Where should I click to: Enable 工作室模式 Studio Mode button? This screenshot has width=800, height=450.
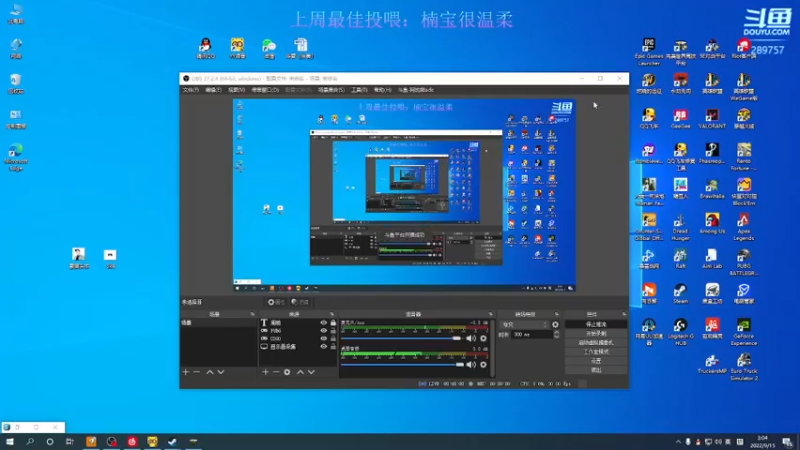point(596,352)
